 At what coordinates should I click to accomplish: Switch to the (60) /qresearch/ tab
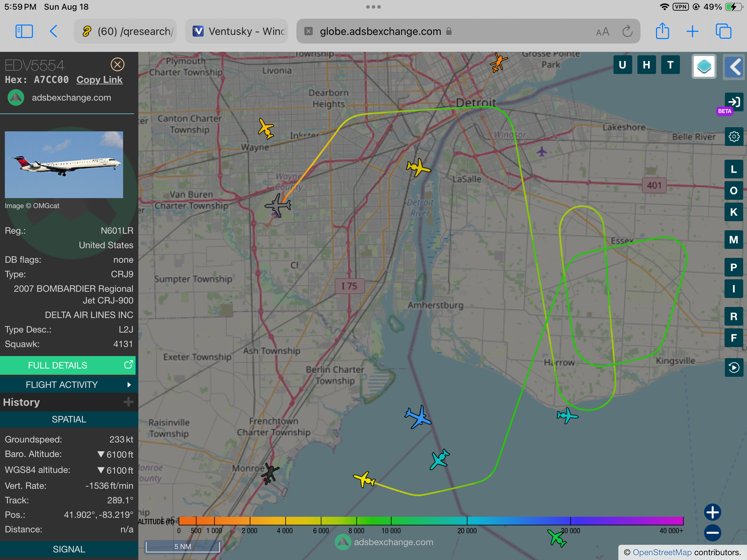(x=126, y=31)
